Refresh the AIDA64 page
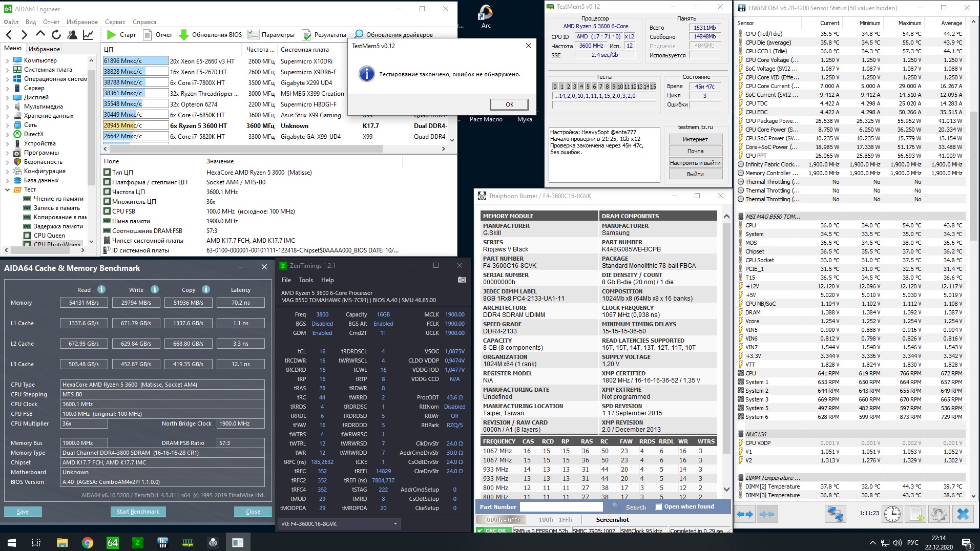Viewport: 980px width, 551px height. pyautogui.click(x=56, y=35)
